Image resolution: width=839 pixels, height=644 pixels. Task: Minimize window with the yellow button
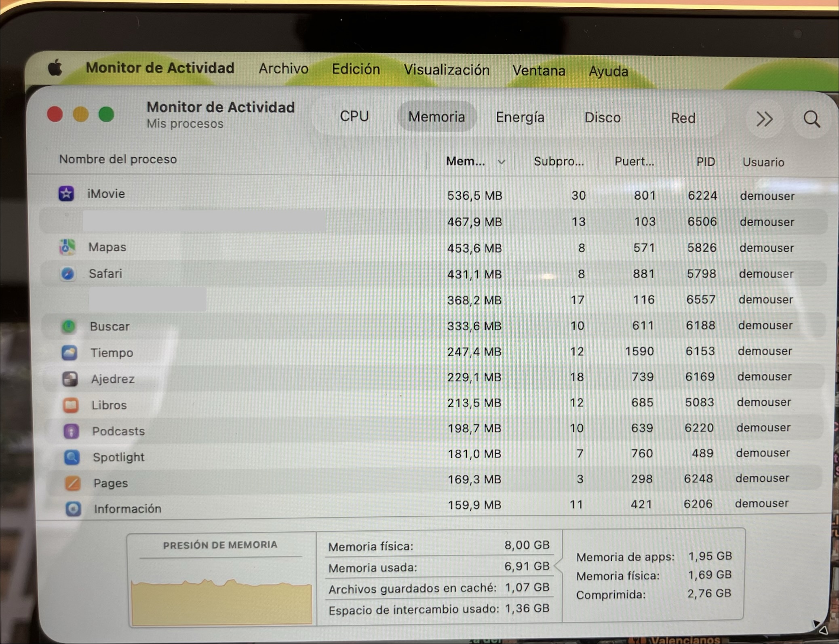[x=80, y=114]
